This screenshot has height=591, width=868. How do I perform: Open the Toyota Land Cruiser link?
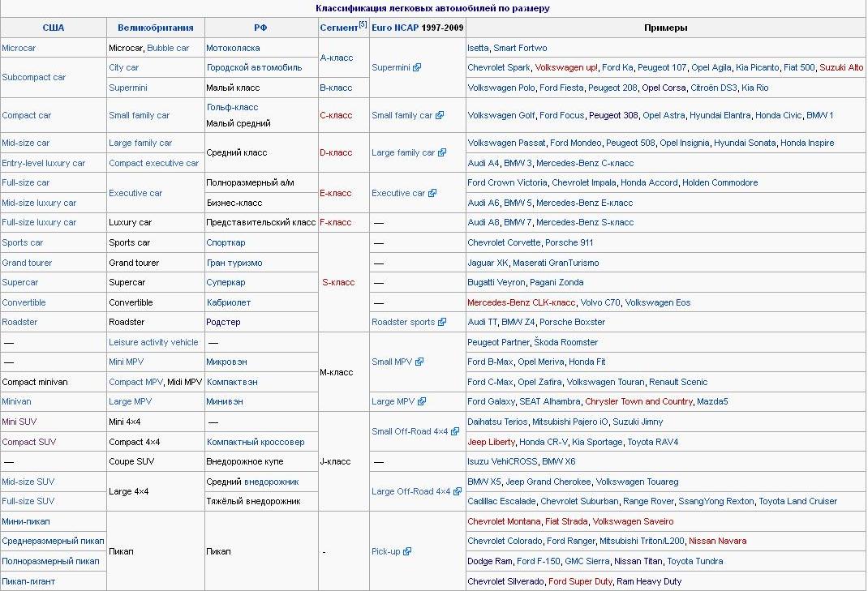pyautogui.click(x=797, y=501)
